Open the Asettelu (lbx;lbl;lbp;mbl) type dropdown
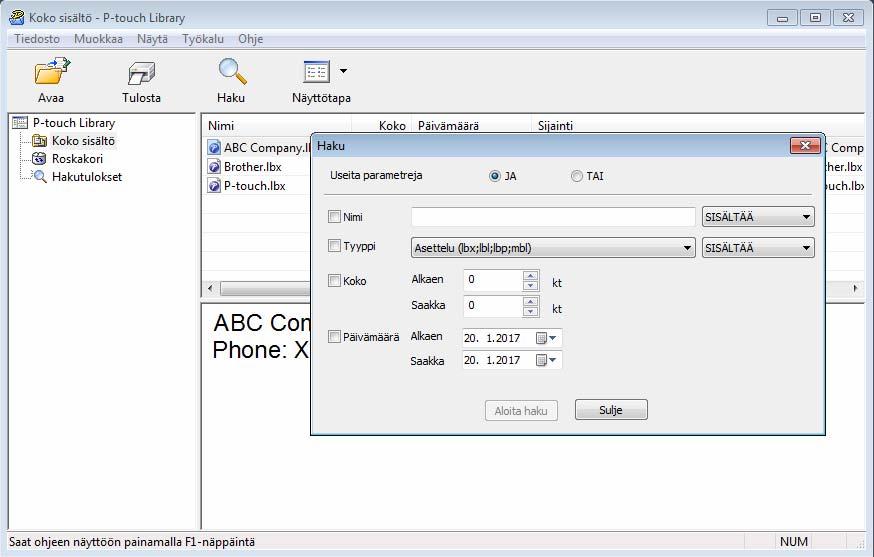Image resolution: width=874 pixels, height=557 pixels. point(553,248)
